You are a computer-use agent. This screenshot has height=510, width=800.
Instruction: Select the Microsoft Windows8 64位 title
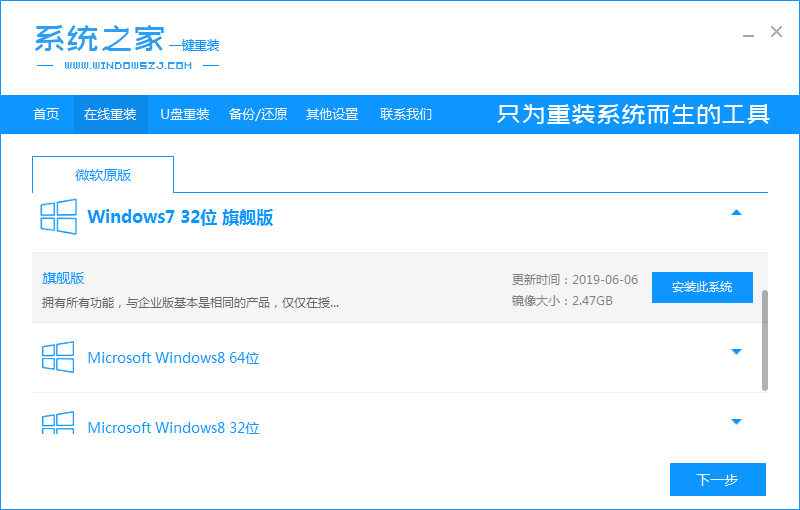(x=173, y=358)
